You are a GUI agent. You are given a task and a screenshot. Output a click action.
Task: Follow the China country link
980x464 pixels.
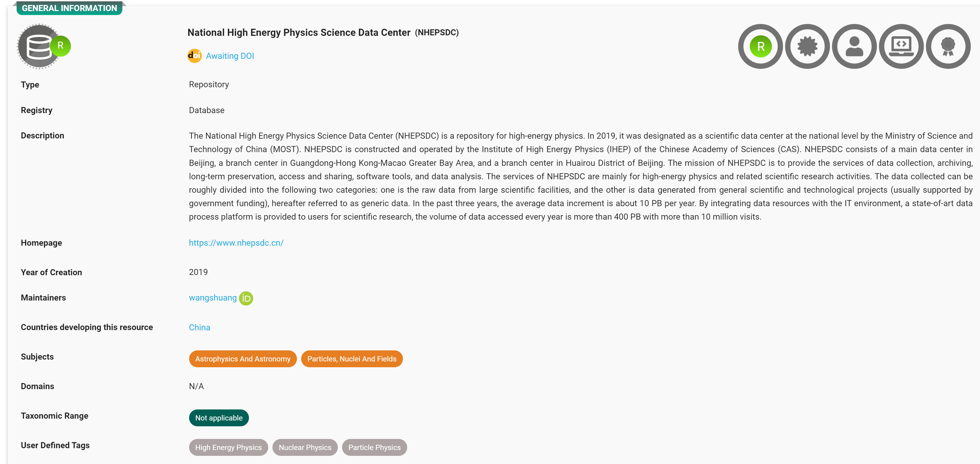(199, 327)
